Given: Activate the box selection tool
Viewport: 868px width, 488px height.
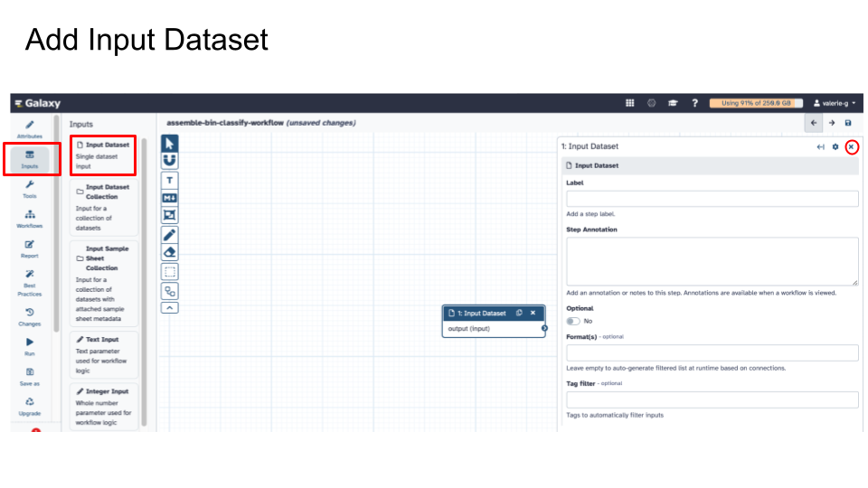Looking at the screenshot, I should [x=170, y=271].
